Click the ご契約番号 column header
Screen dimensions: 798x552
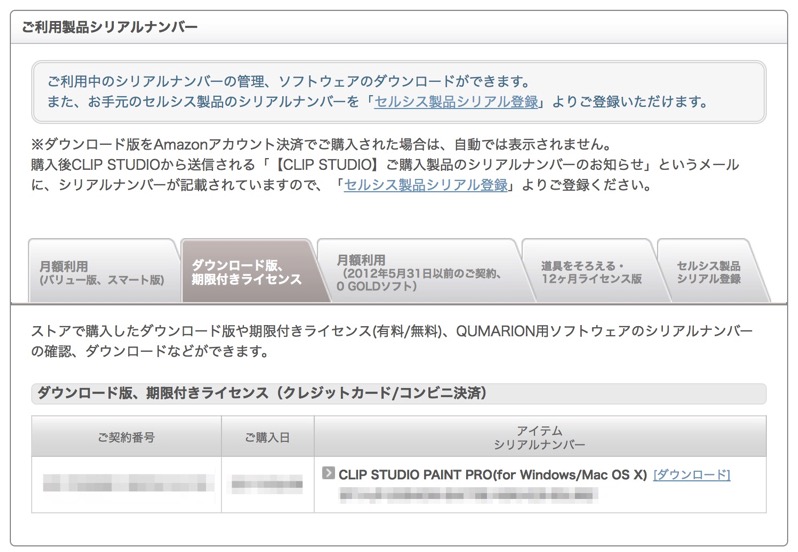[x=126, y=437]
